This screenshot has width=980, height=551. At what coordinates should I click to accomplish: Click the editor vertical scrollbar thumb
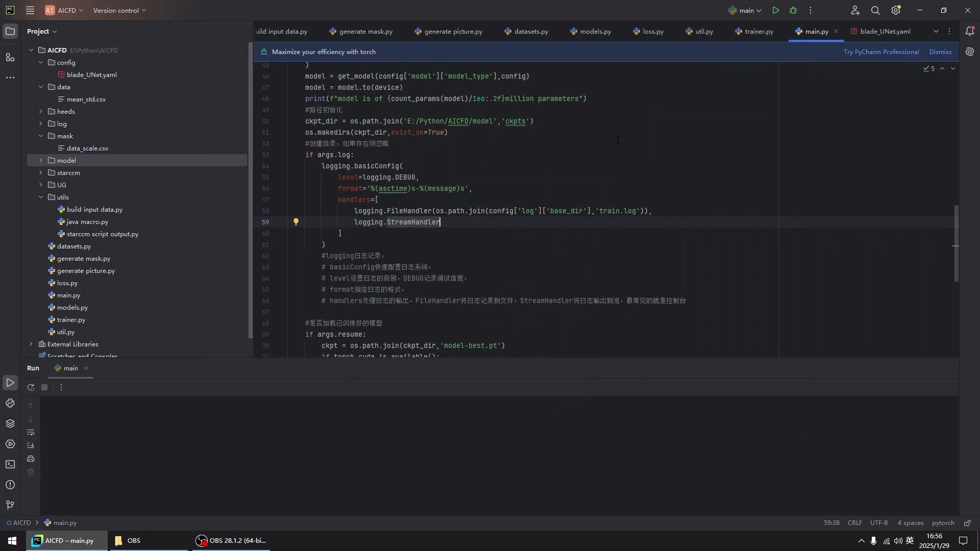pyautogui.click(x=956, y=243)
